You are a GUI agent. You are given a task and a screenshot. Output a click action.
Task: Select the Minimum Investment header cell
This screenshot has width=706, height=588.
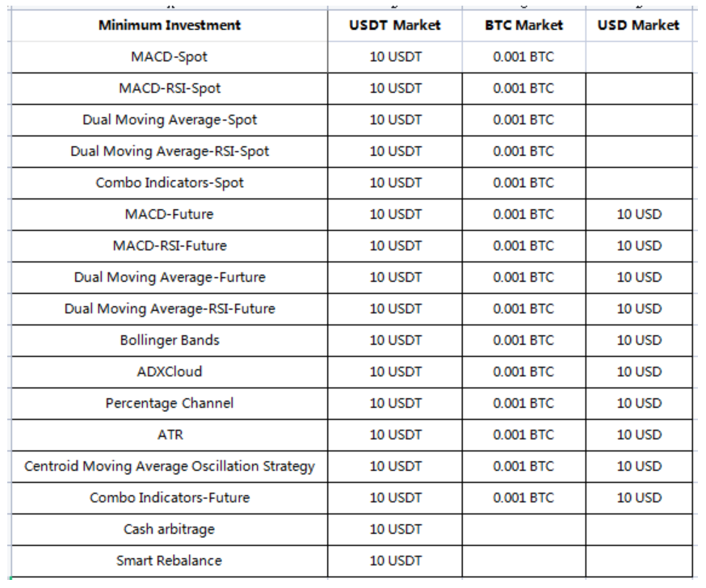click(x=170, y=25)
